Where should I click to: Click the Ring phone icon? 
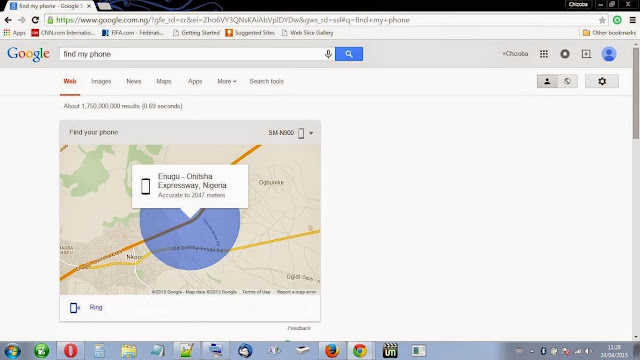tap(74, 308)
